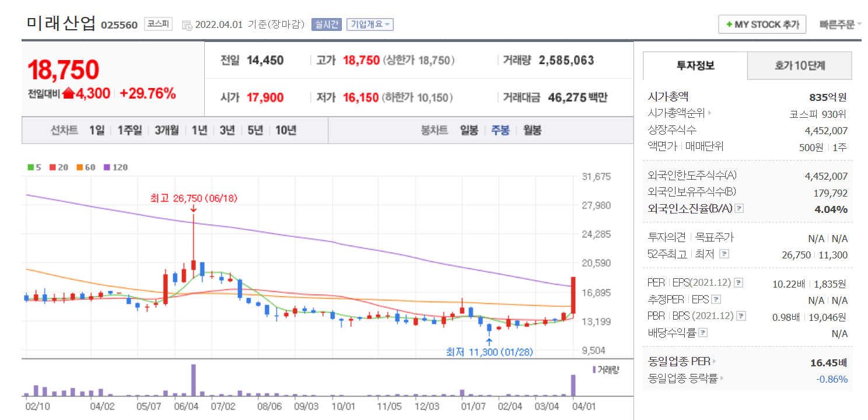Viewport: 868px width, 420px height.
Task: Select the 10년 line chart period
Action: (286, 130)
